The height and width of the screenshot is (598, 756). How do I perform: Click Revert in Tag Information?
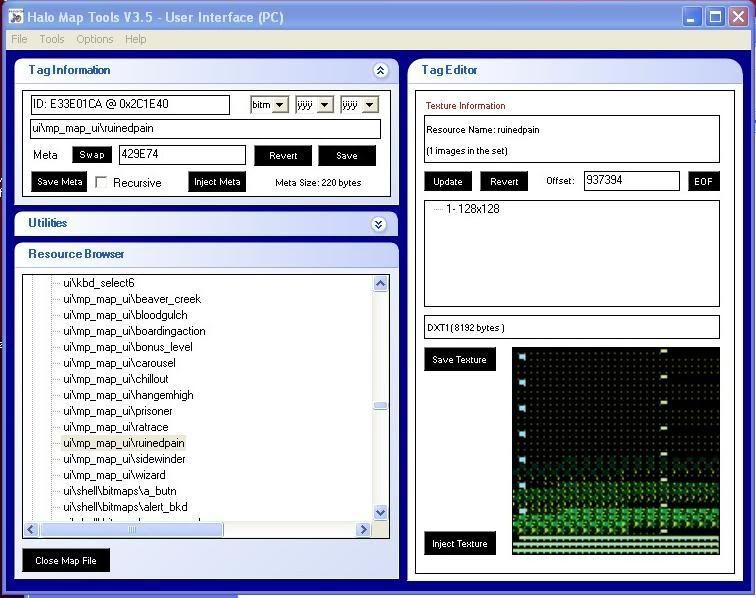click(283, 156)
